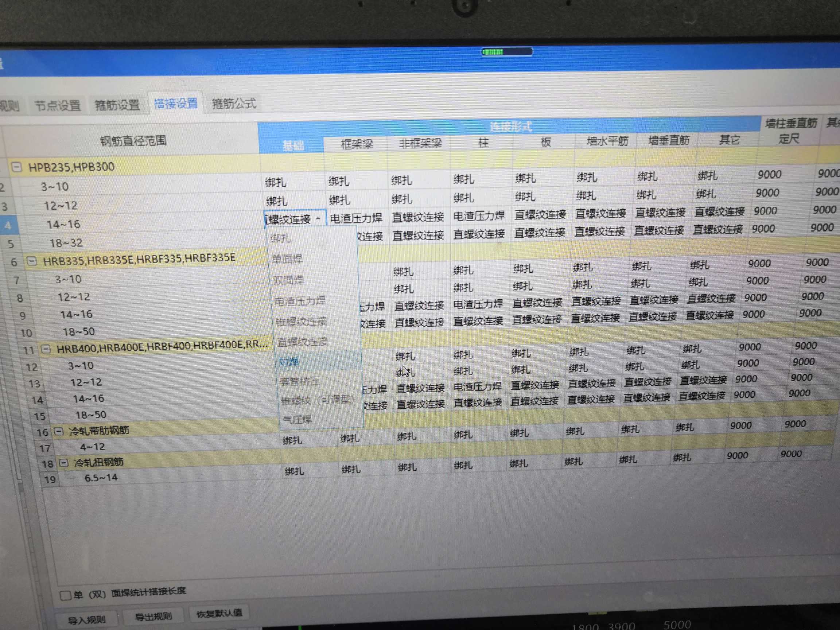The image size is (840, 630).
Task: Click 电渣压力焊 in row 4 框架梁 column
Action: coord(356,218)
